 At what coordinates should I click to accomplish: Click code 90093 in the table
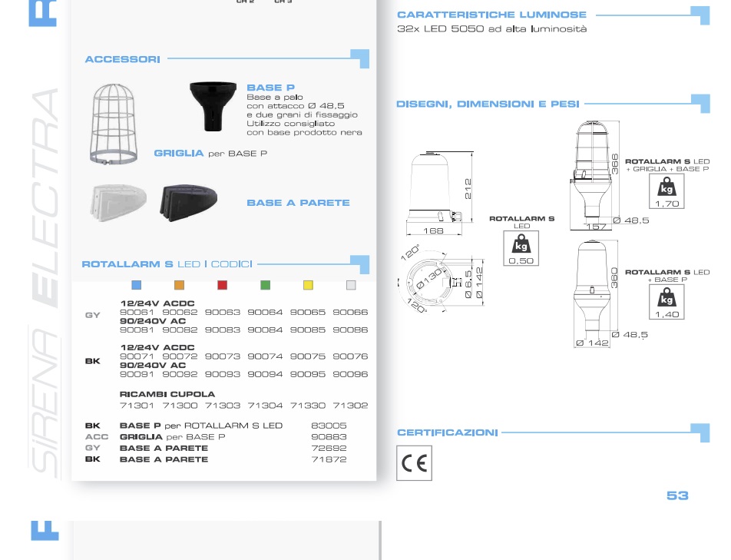pos(223,374)
